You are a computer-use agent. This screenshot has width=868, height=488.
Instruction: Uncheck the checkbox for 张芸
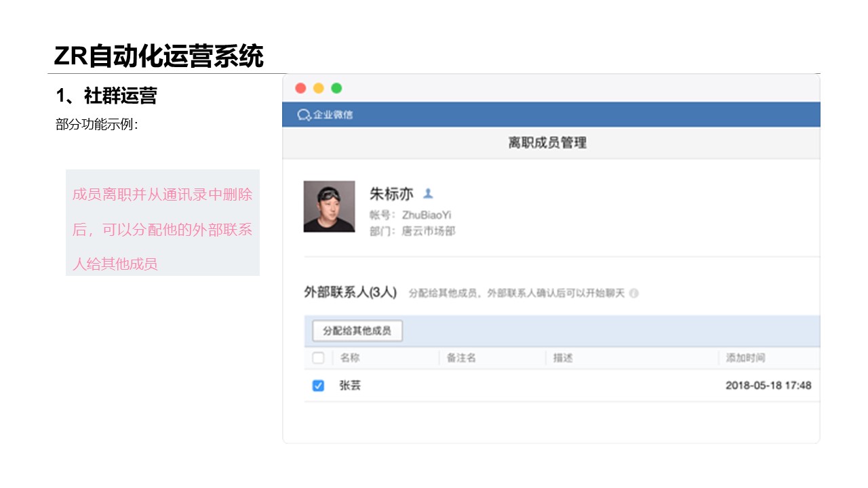[318, 386]
